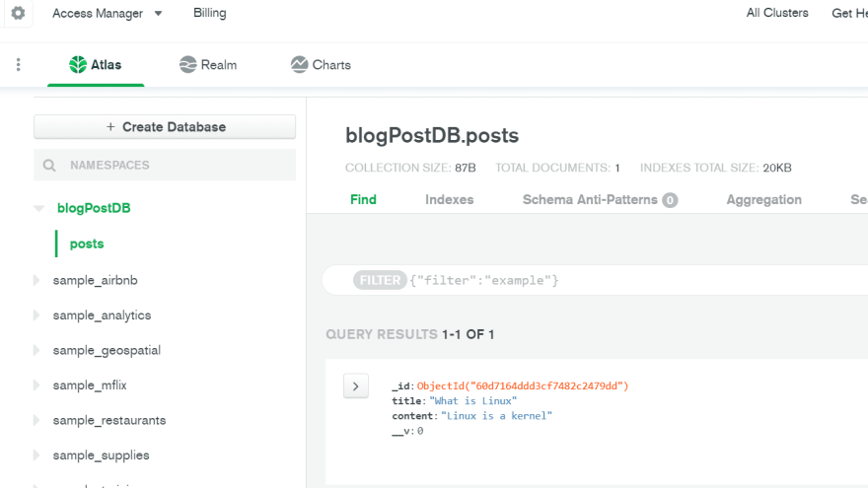868x488 pixels.
Task: Open All Clusters link
Action: 776,13
